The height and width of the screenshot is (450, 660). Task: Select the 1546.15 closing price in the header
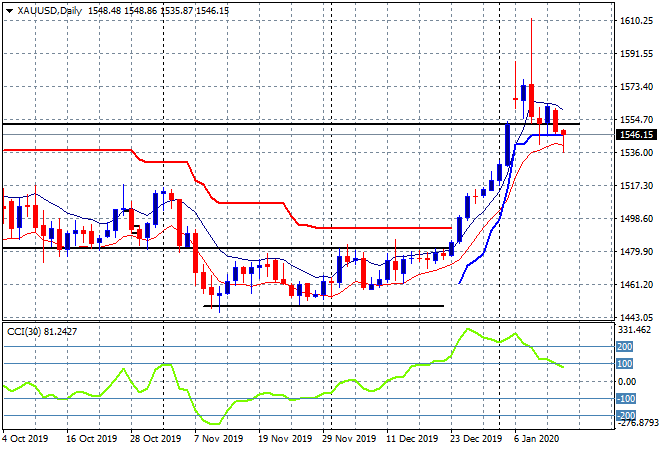[212, 11]
